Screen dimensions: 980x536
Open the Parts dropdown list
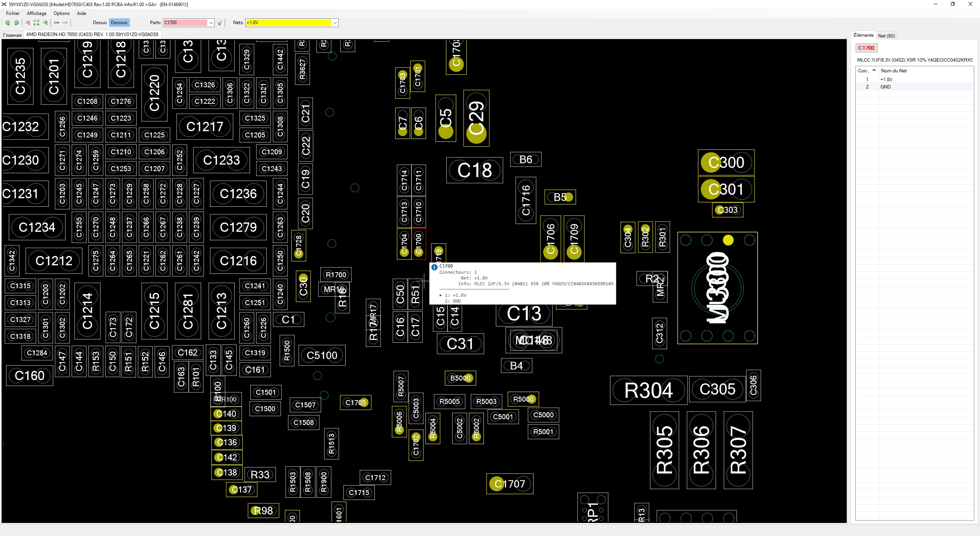click(211, 23)
